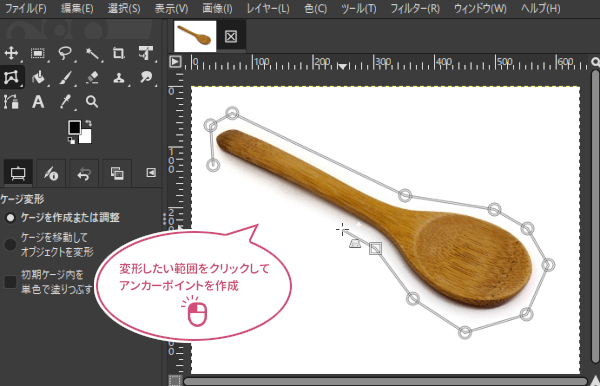This screenshot has width=600, height=386.
Task: Open the 表示(V) menu
Action: click(x=171, y=8)
